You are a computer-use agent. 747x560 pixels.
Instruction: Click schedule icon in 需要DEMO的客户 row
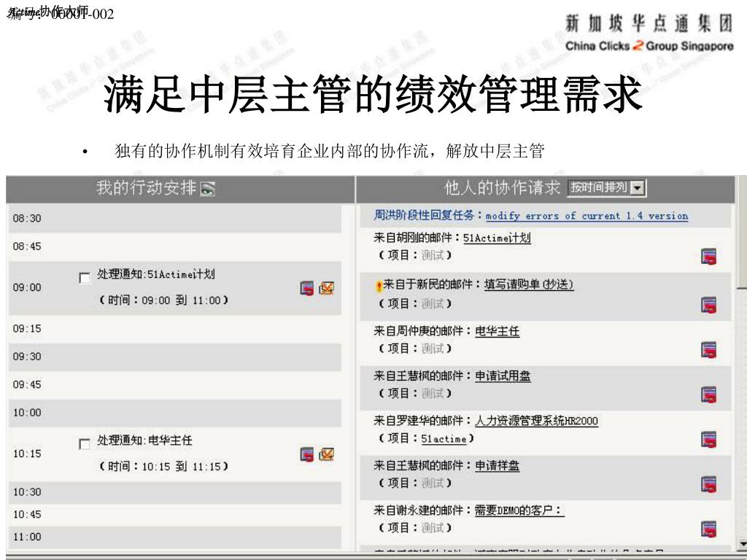(x=709, y=529)
